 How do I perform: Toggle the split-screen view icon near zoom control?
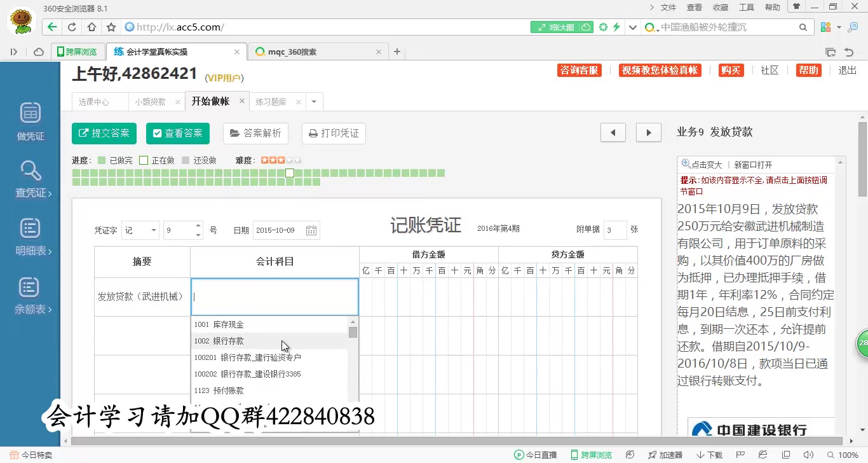(785, 455)
